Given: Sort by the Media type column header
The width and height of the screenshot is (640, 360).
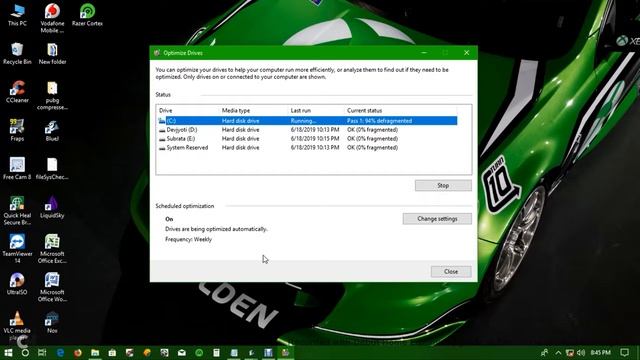Looking at the screenshot, I should click(253, 111).
